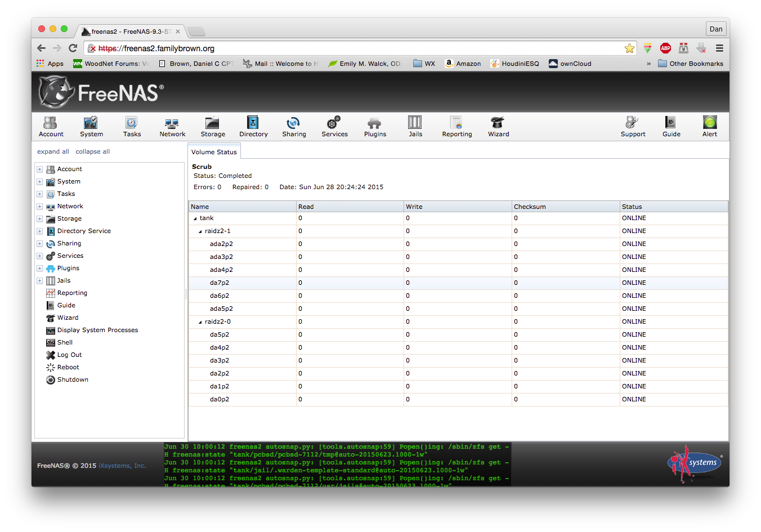The image size is (761, 532).
Task: Open the Reporting toolbar icon
Action: click(456, 127)
